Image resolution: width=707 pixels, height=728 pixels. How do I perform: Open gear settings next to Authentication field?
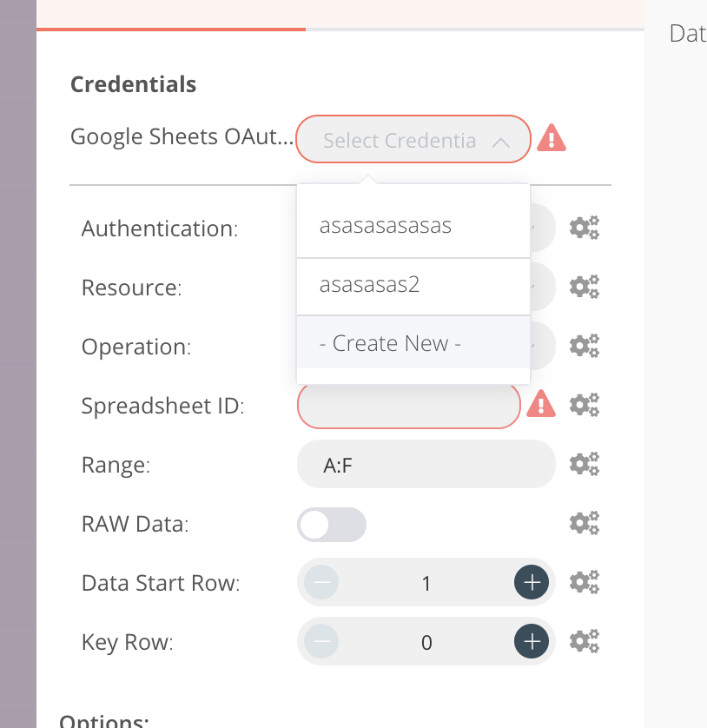click(584, 228)
